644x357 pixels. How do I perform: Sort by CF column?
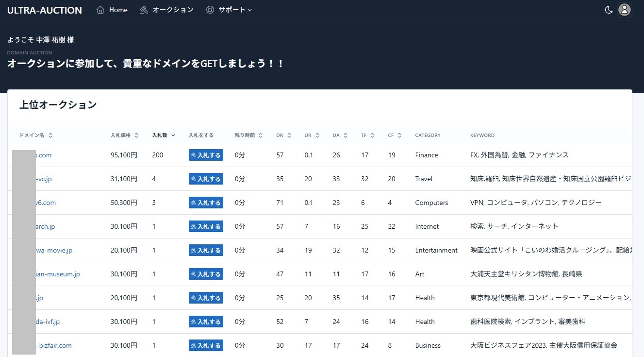395,136
